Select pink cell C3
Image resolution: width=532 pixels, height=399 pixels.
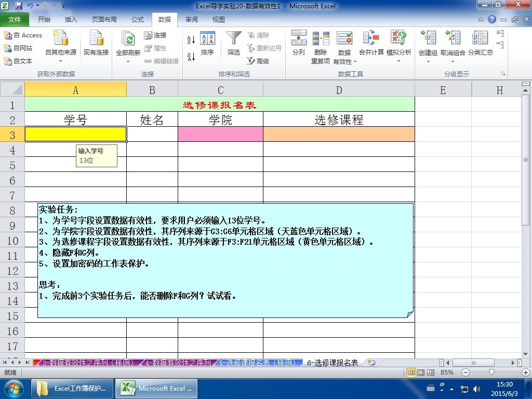[220, 134]
